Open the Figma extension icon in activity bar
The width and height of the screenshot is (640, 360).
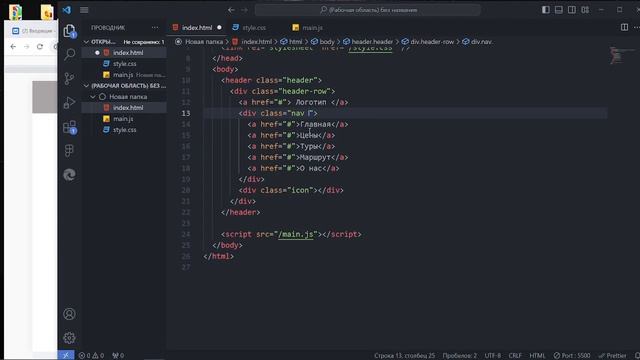[69, 151]
